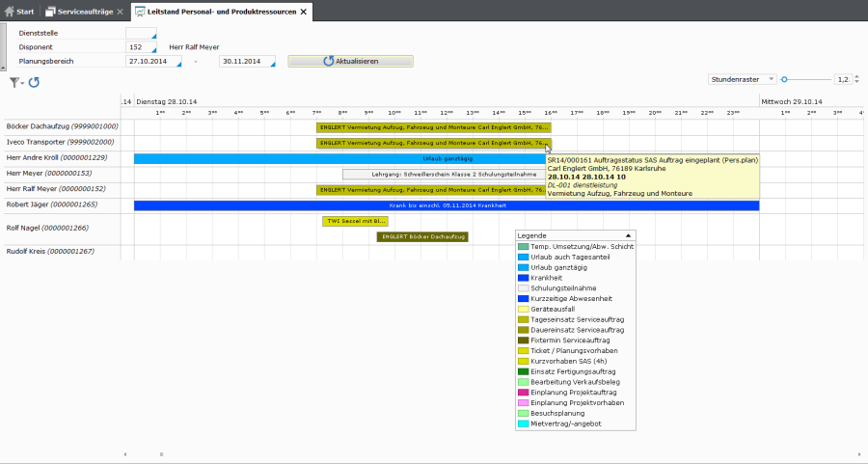Image resolution: width=868 pixels, height=464 pixels.
Task: Click the filter funnel icon
Action: pos(15,82)
